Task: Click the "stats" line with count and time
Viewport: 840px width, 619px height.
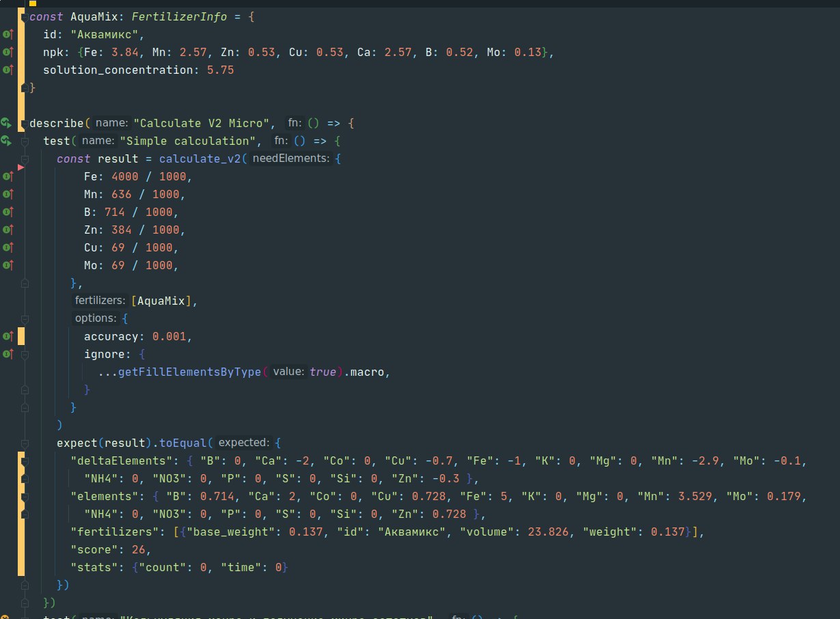Action: click(x=180, y=567)
